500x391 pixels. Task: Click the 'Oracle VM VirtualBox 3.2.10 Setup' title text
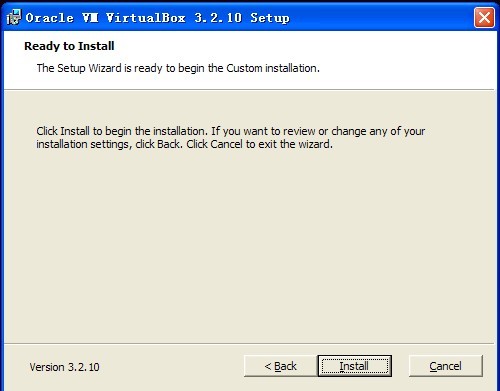(x=158, y=18)
